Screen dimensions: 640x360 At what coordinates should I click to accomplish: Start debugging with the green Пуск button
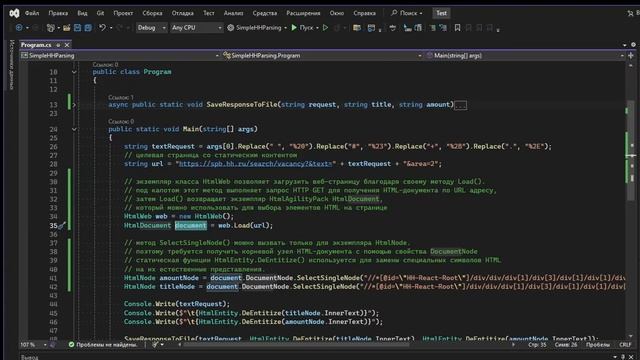[302, 28]
